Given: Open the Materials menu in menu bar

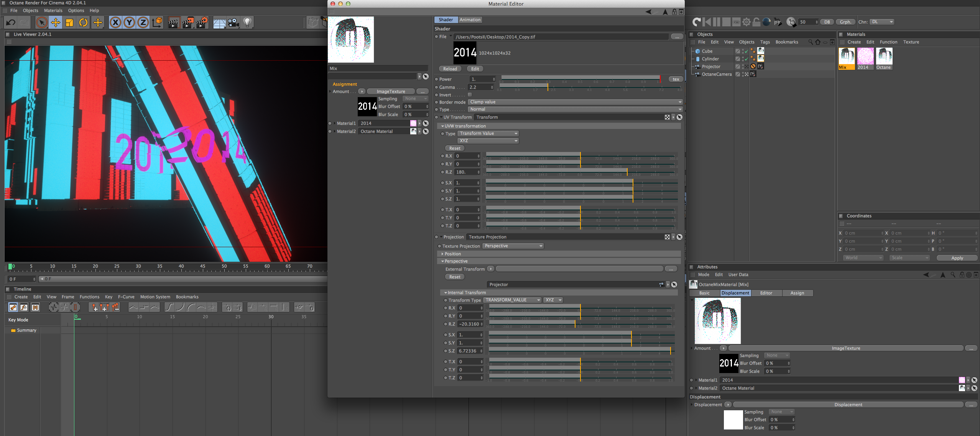Looking at the screenshot, I should click(x=53, y=11).
